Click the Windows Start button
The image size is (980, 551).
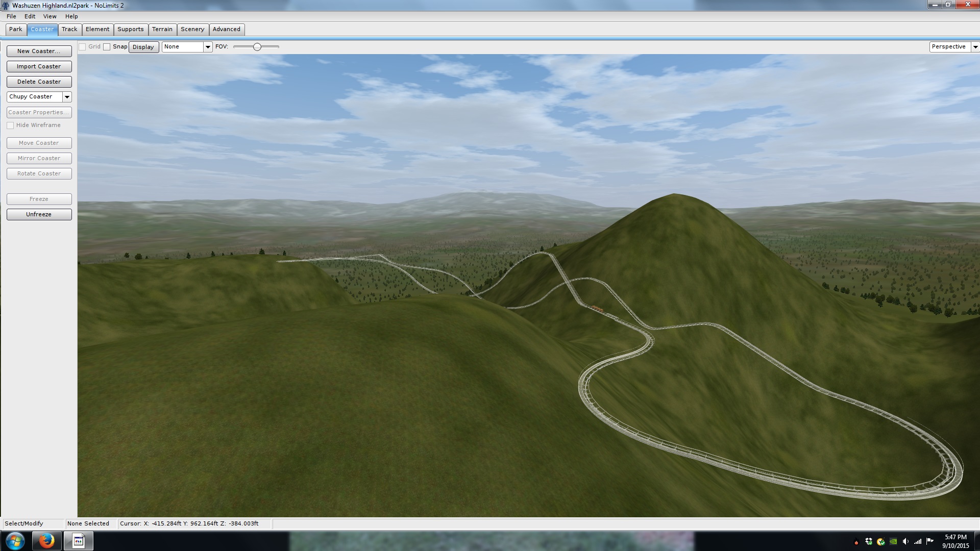15,541
